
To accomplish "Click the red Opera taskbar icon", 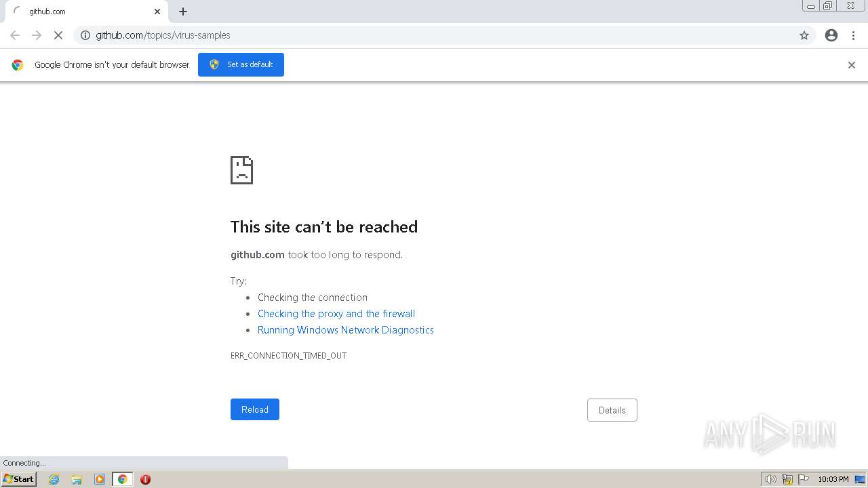I will click(x=145, y=479).
